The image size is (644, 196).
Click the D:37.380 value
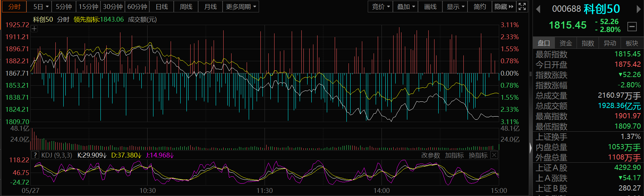click(x=126, y=155)
